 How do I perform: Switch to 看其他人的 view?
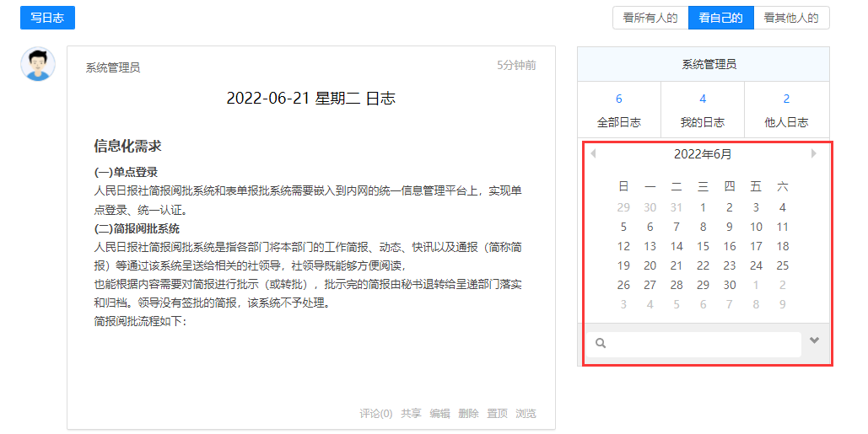tap(791, 18)
